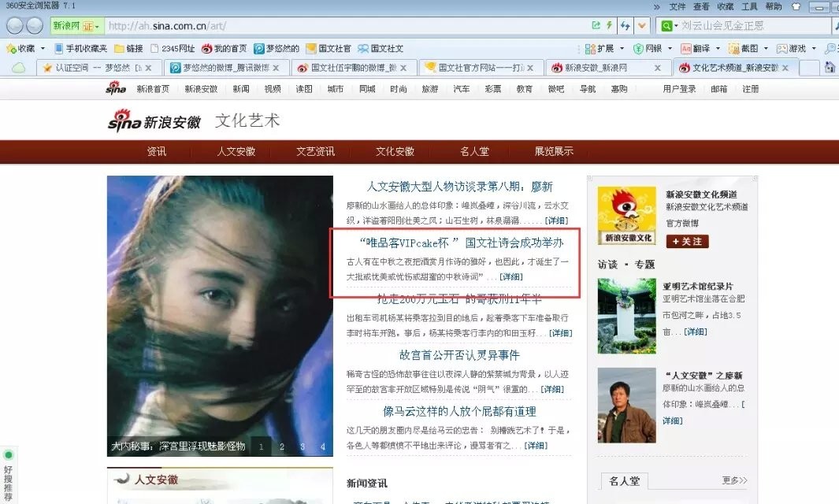Click the + 关注 follow button
The image size is (839, 504).
[687, 241]
